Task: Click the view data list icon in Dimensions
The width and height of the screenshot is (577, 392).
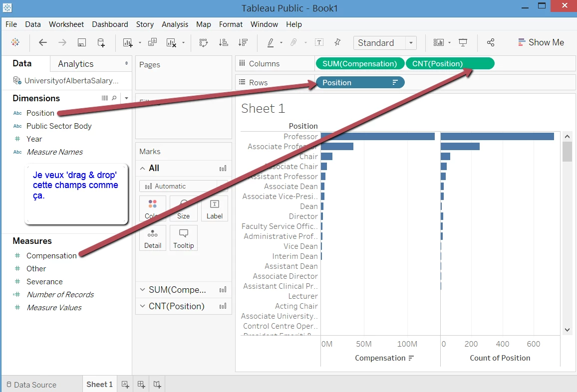Action: pyautogui.click(x=105, y=98)
